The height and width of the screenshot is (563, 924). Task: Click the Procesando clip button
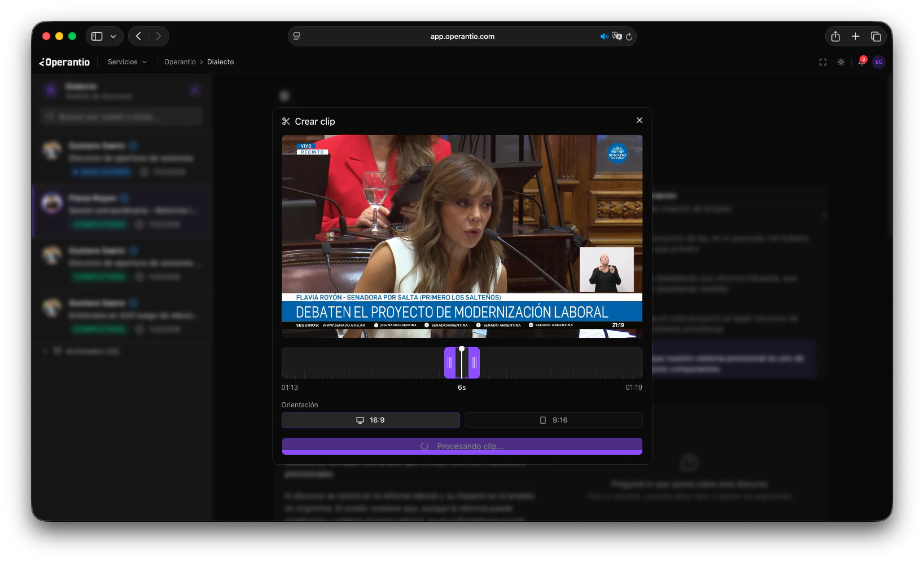[x=462, y=446]
